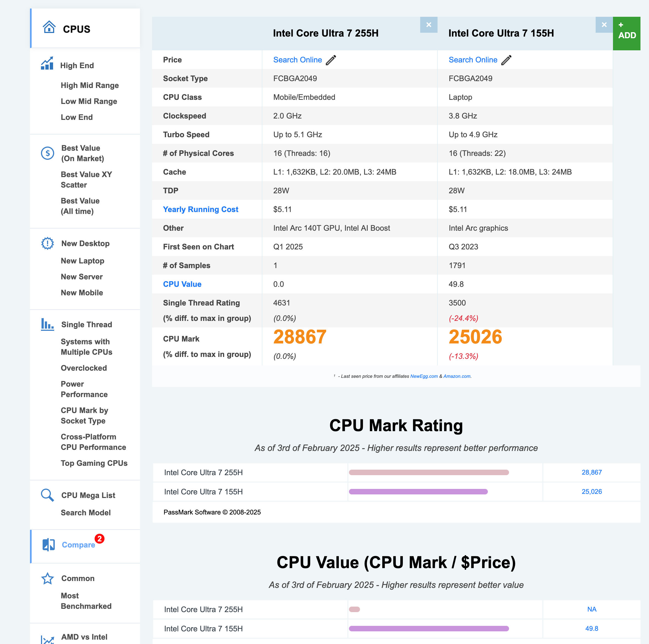Click the Single Thread bar chart icon
Viewport: 649px width, 644px height.
(x=47, y=324)
